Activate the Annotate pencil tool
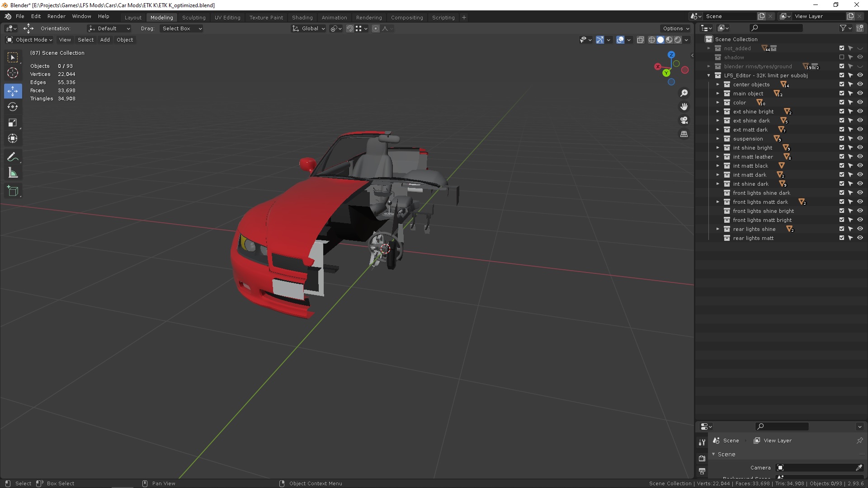This screenshot has width=868, height=488. [13, 157]
